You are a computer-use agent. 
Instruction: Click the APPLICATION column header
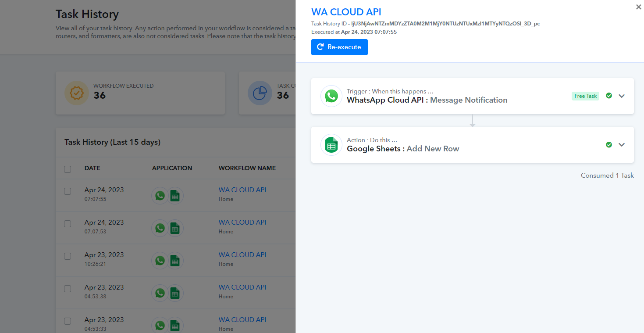point(172,168)
